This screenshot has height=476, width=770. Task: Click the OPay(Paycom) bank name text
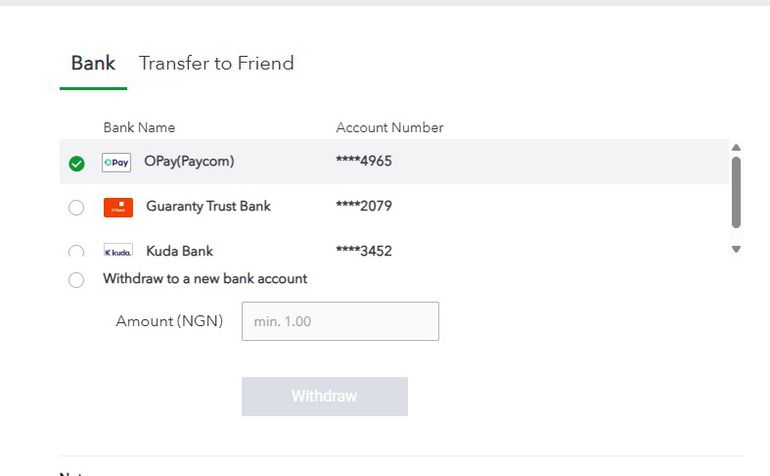(189, 161)
